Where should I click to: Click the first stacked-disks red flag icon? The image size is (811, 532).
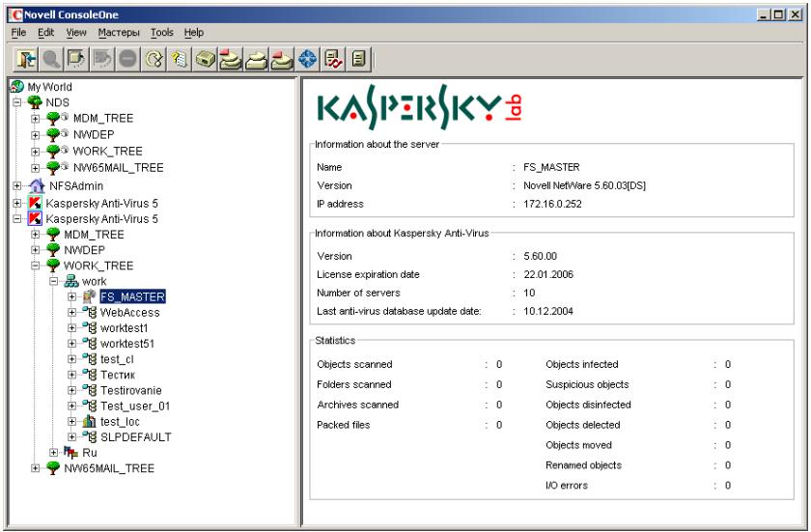[230, 59]
